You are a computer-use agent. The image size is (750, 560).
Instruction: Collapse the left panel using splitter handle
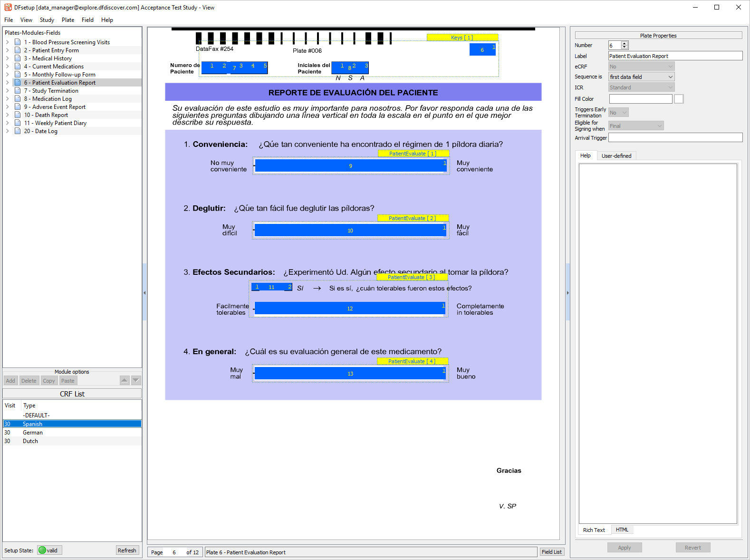coord(144,293)
